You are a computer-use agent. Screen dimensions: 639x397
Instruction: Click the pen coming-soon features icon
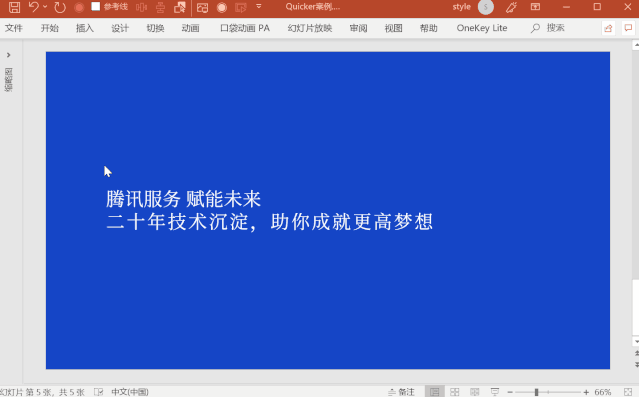pyautogui.click(x=511, y=7)
